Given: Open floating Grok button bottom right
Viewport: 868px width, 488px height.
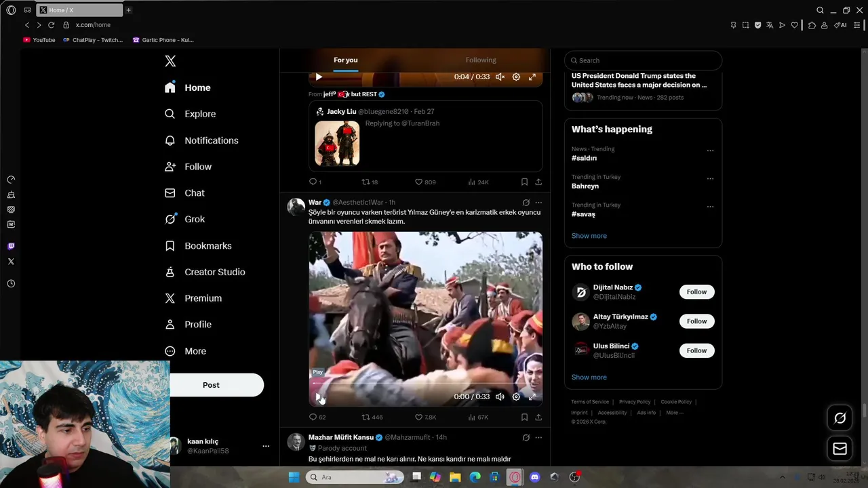Looking at the screenshot, I should click(x=840, y=418).
